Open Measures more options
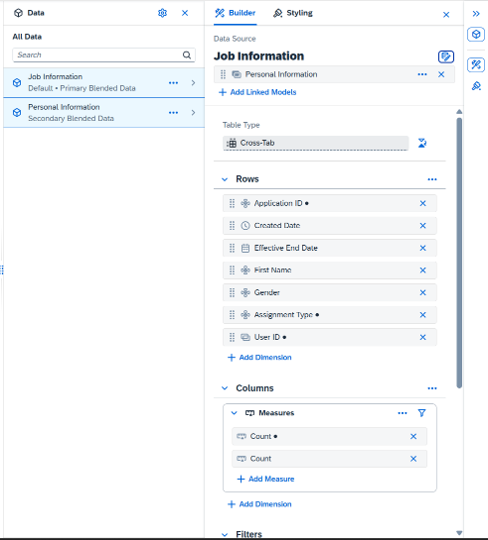488x540 pixels. click(402, 413)
